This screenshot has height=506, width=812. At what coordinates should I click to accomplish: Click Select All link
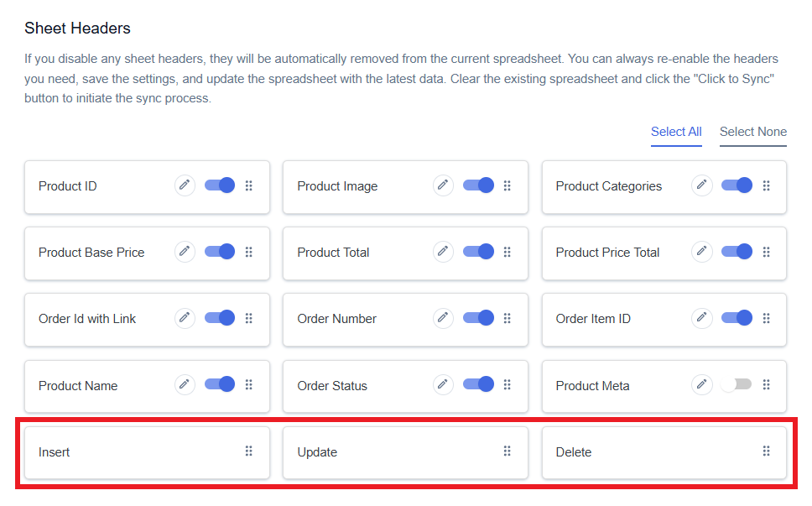tap(676, 132)
